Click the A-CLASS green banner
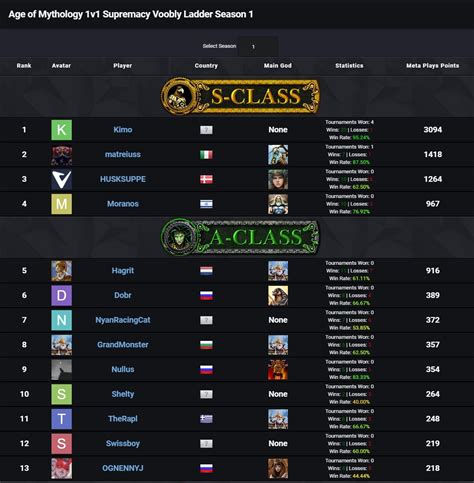Screen dimensions: 474x483 pos(240,237)
